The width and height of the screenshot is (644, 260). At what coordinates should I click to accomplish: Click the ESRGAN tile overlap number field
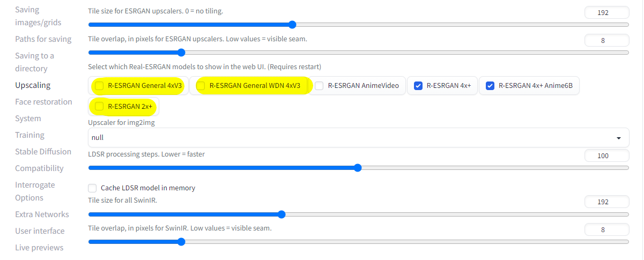pyautogui.click(x=606, y=40)
